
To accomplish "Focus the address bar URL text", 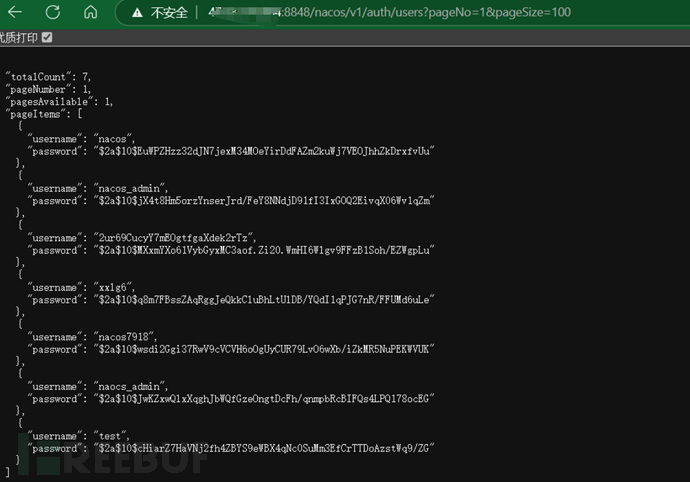I will [x=389, y=12].
